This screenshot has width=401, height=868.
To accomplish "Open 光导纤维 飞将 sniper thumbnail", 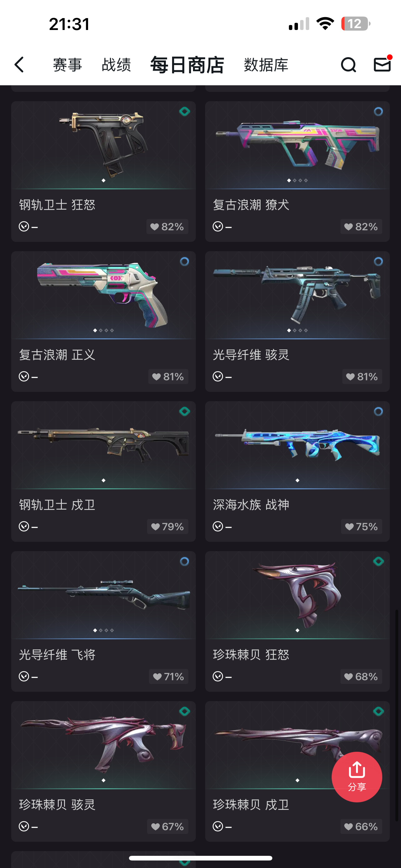I will 103,595.
